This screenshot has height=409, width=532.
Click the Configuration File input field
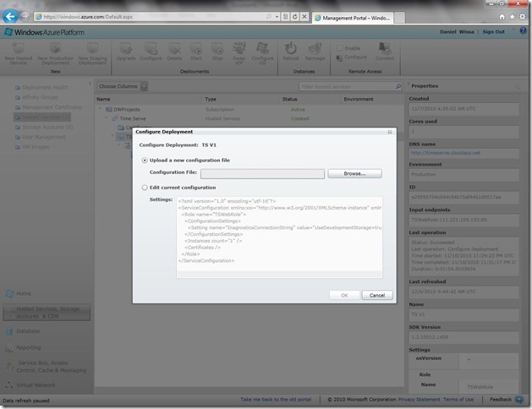coord(262,173)
